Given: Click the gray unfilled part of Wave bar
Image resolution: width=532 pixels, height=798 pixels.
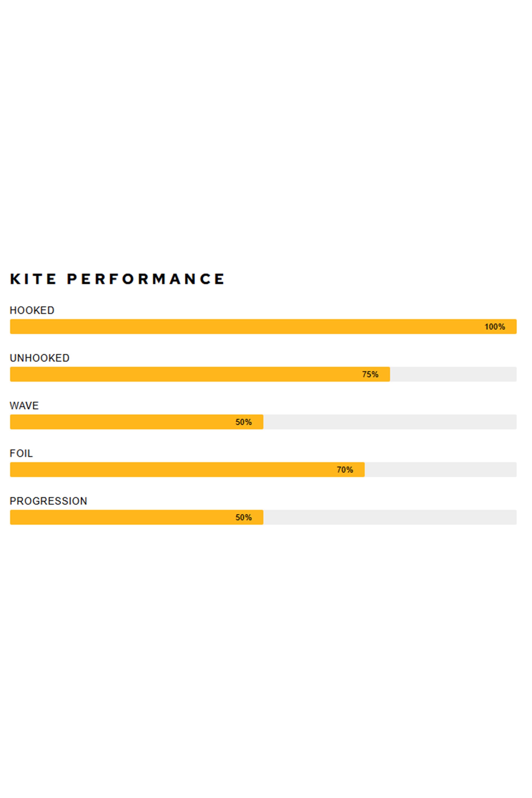Looking at the screenshot, I should tap(390, 422).
